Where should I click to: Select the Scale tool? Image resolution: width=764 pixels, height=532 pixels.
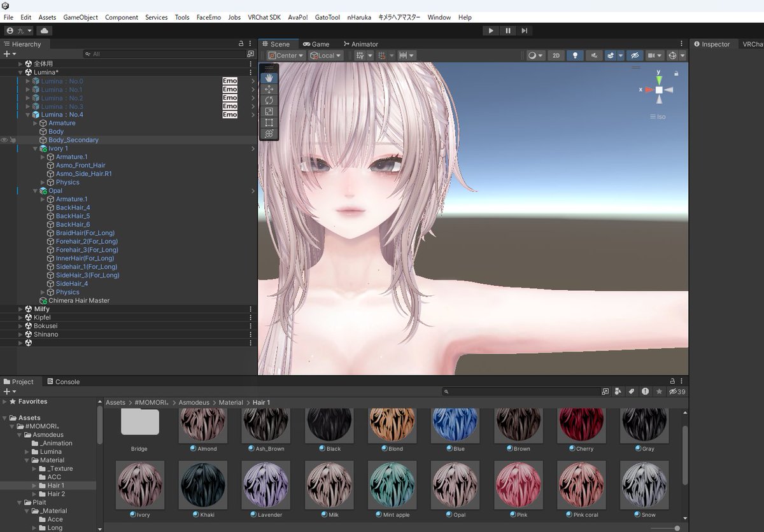pyautogui.click(x=269, y=111)
